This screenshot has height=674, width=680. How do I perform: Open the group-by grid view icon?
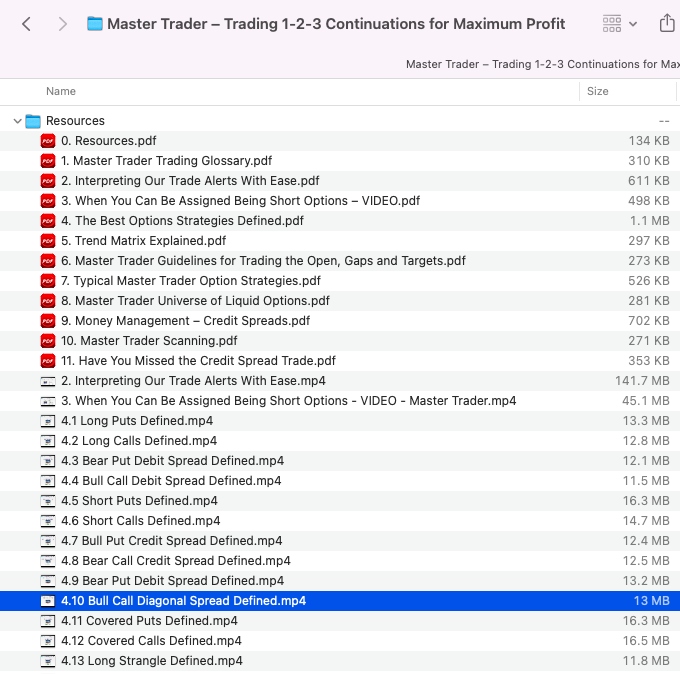(612, 24)
